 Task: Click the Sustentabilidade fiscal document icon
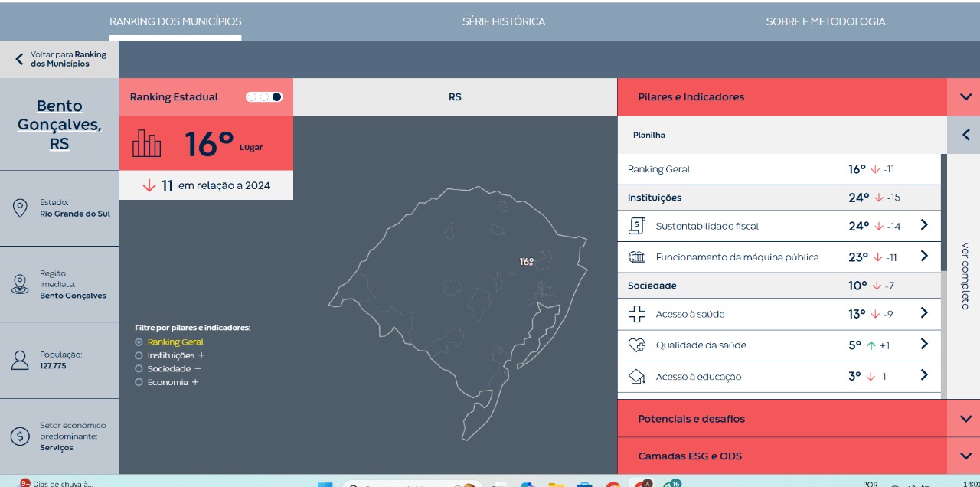pos(636,226)
